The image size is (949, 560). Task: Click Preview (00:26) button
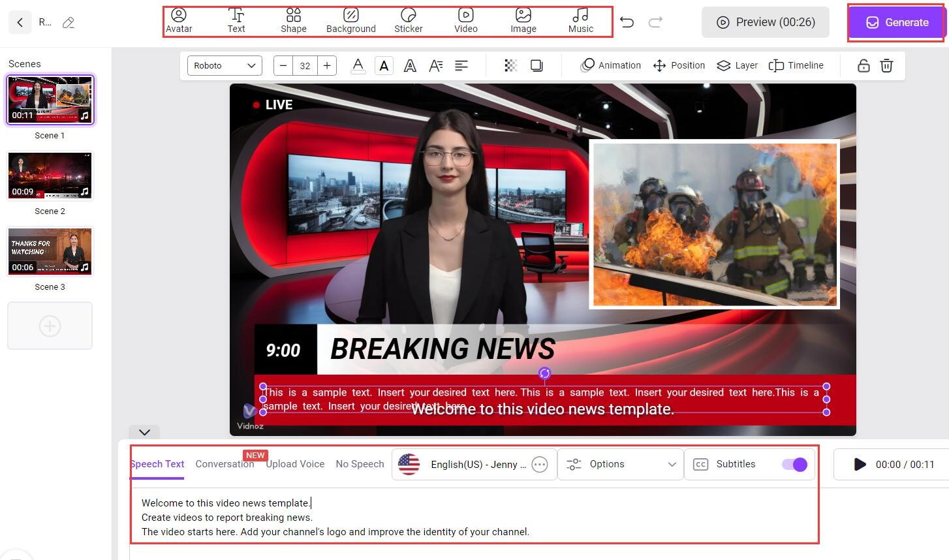[766, 22]
